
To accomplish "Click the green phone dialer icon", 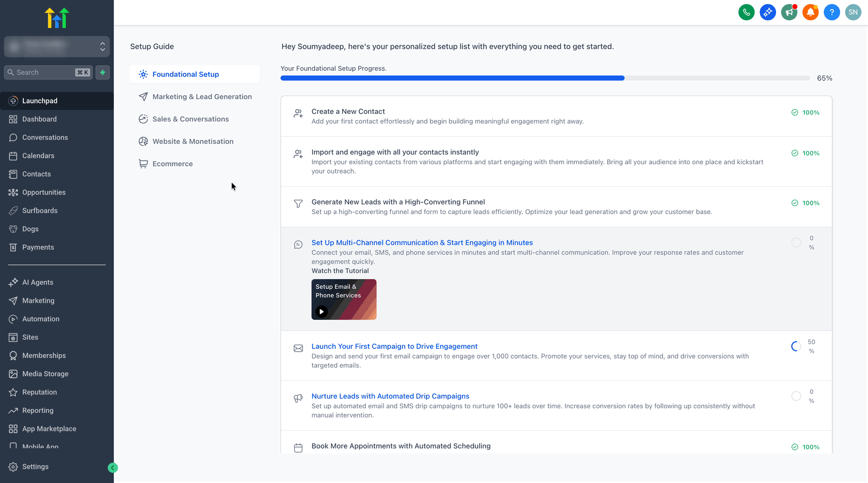I will (x=746, y=12).
